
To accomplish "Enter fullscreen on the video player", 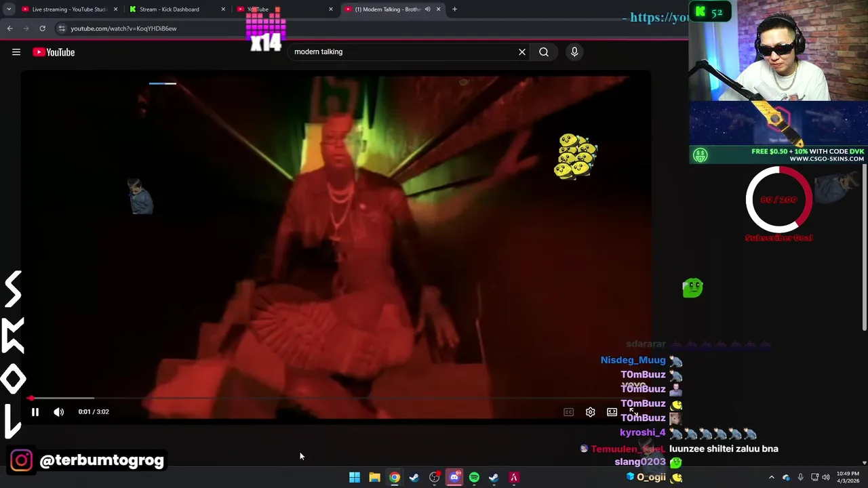I will pos(633,412).
